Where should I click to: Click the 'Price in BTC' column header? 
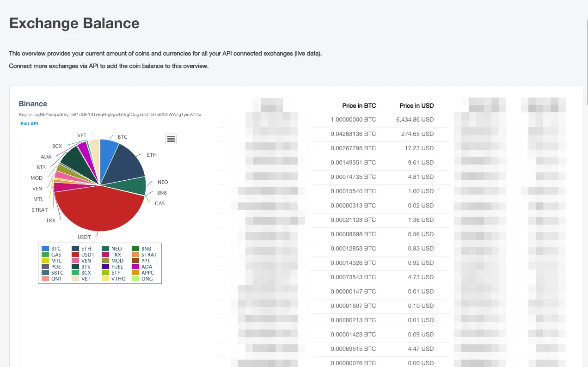coord(359,105)
